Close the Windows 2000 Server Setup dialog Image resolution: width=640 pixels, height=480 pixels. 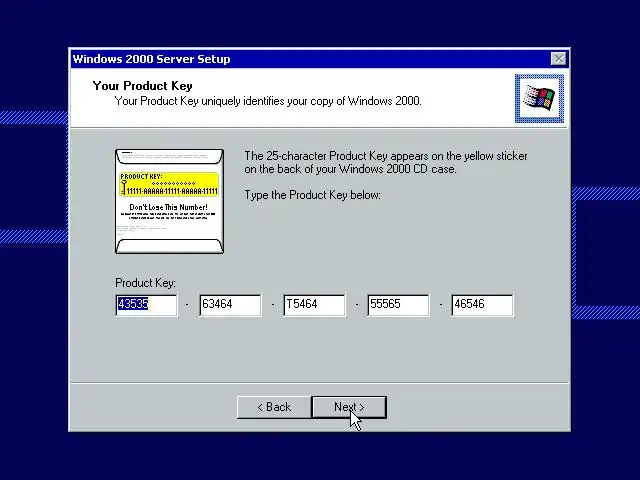click(558, 59)
